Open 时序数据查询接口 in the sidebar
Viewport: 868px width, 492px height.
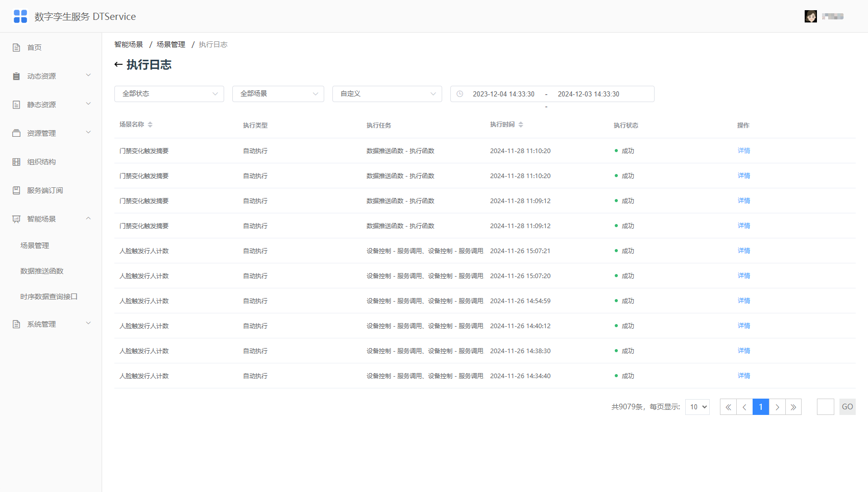tap(49, 297)
